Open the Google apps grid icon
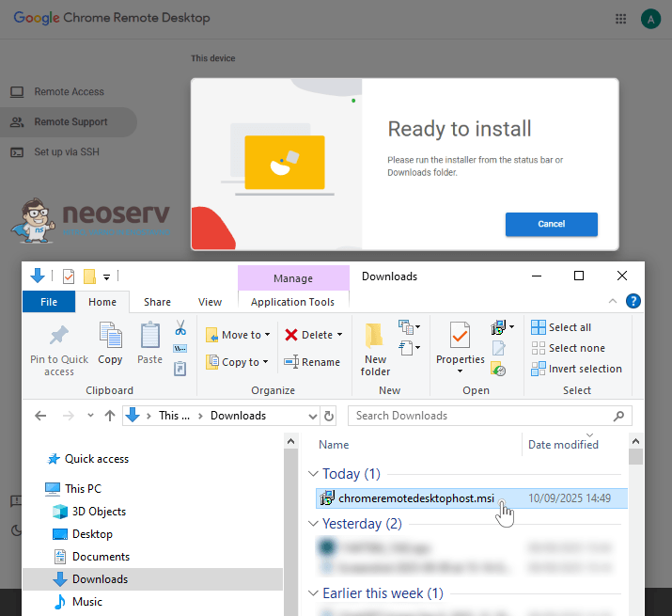672x616 pixels. click(x=620, y=19)
